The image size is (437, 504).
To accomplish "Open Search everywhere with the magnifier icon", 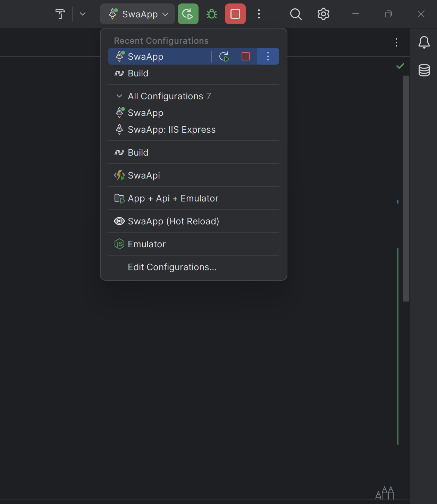I will (295, 14).
